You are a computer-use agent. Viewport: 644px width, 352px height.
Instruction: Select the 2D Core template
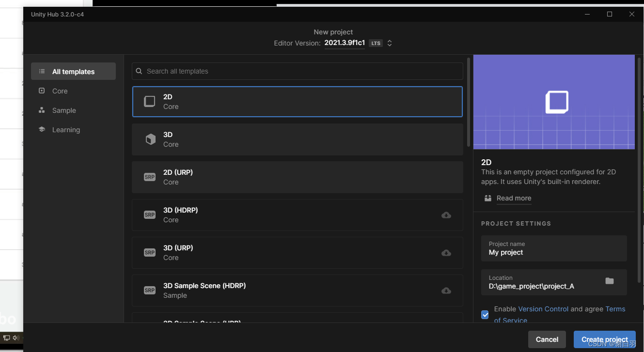(x=298, y=102)
